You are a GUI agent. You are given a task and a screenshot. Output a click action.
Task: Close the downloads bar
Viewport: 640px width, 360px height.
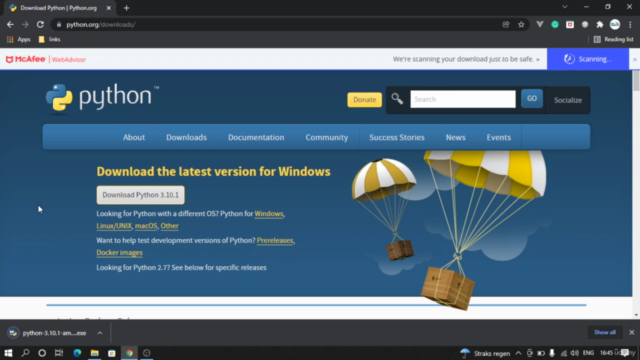pos(631,333)
